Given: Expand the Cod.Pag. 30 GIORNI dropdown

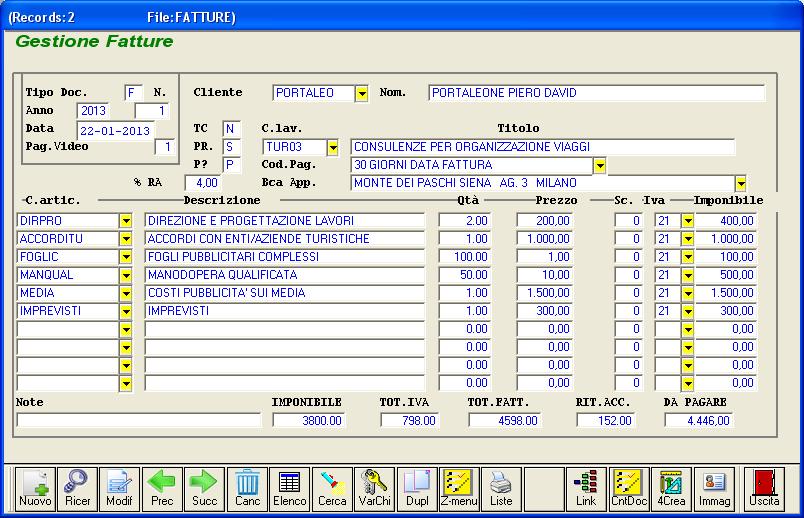Looking at the screenshot, I should point(599,166).
